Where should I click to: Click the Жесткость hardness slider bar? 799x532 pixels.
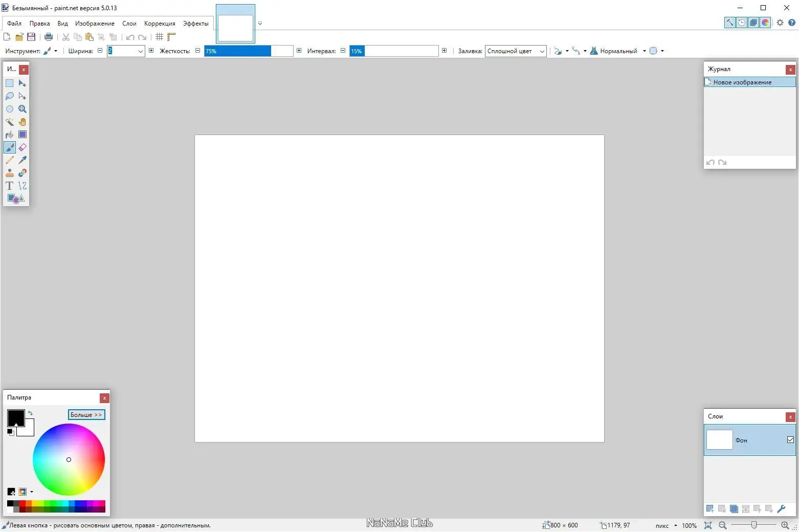(x=249, y=51)
